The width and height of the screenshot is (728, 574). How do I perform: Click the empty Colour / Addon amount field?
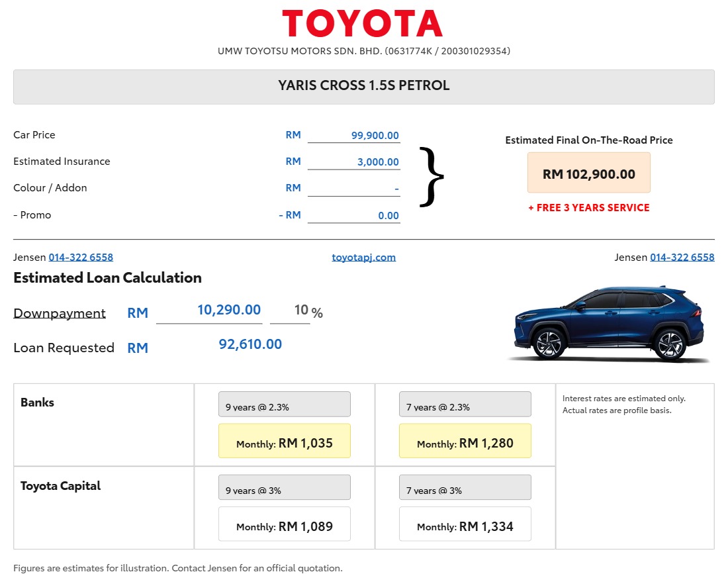[x=354, y=189]
